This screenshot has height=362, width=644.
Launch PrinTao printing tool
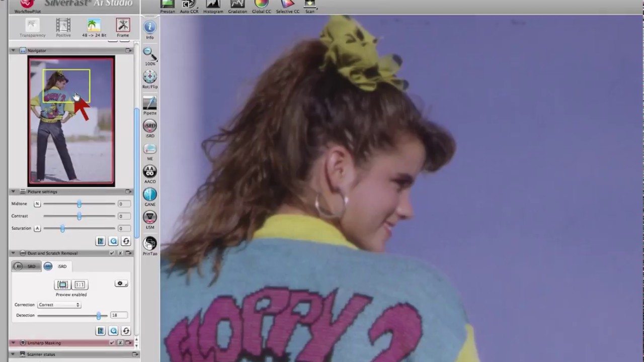point(150,246)
